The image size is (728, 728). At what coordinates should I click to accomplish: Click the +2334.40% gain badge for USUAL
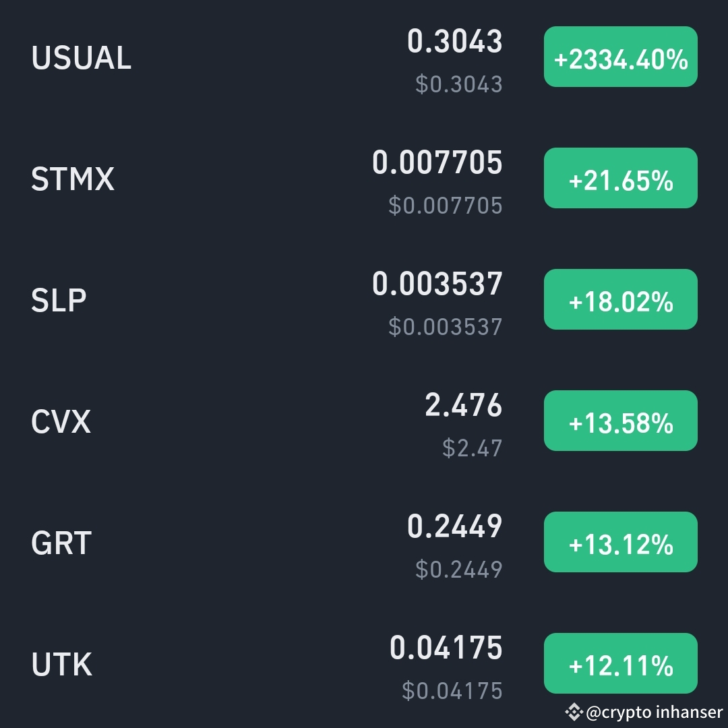coord(620,58)
